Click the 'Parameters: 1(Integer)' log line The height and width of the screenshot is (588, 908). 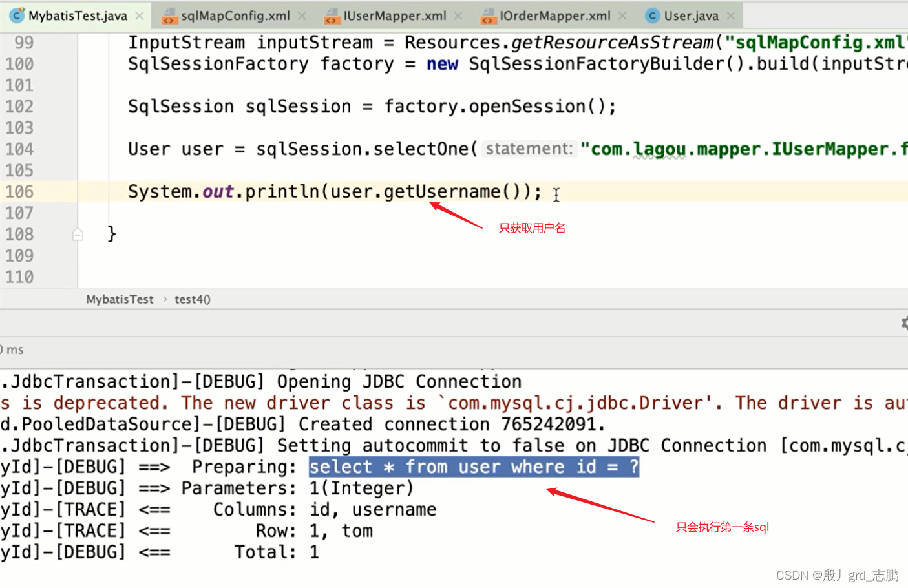(297, 488)
